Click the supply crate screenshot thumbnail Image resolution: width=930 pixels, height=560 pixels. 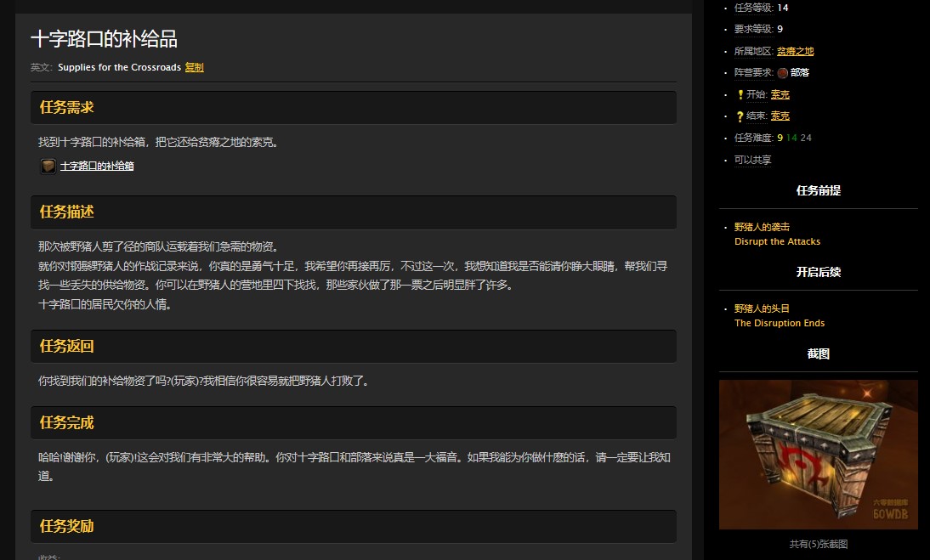pyautogui.click(x=818, y=454)
